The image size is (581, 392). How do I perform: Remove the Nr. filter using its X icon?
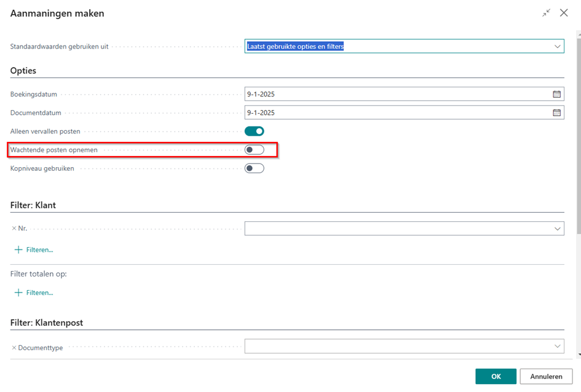[14, 229]
